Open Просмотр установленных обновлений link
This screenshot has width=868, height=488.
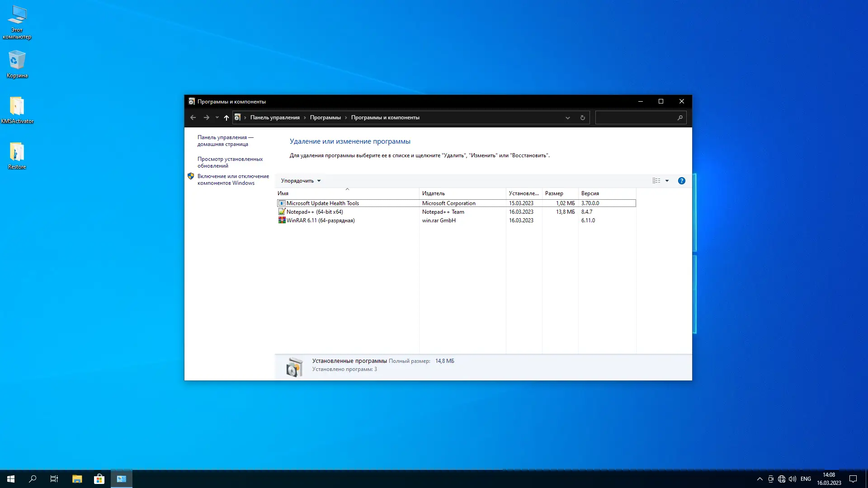pos(230,162)
